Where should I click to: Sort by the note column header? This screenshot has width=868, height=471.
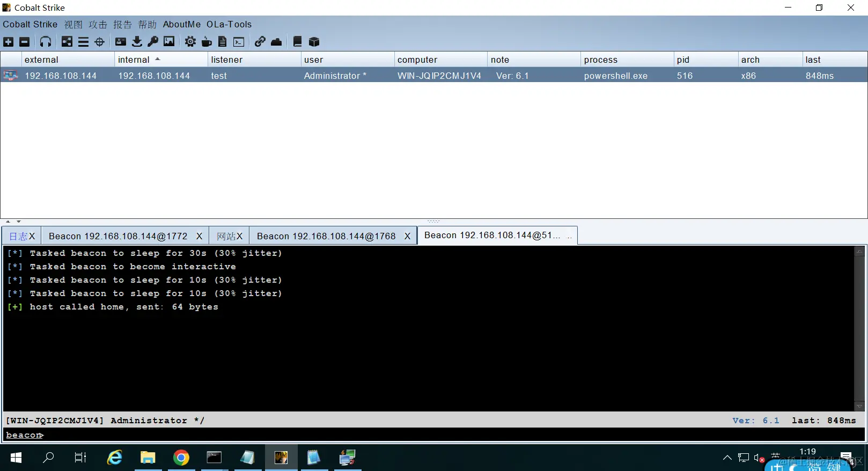point(534,60)
